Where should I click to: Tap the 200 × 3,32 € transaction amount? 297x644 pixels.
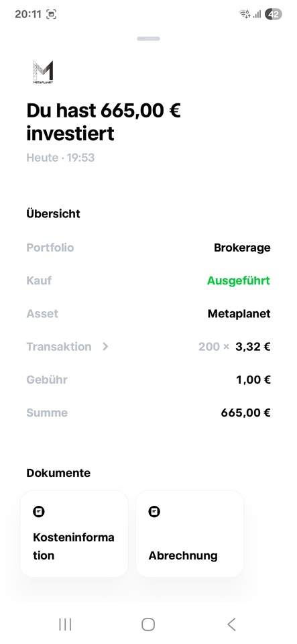pyautogui.click(x=234, y=347)
